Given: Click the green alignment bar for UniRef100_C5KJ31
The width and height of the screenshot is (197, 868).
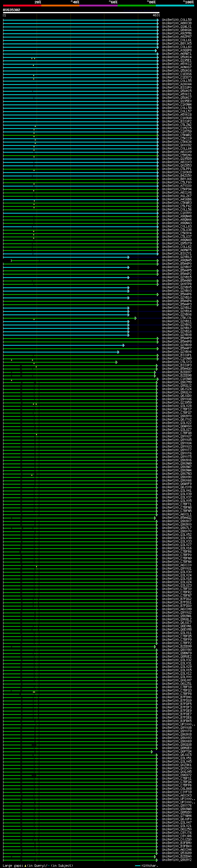Looking at the screenshot, I should [70, 318].
